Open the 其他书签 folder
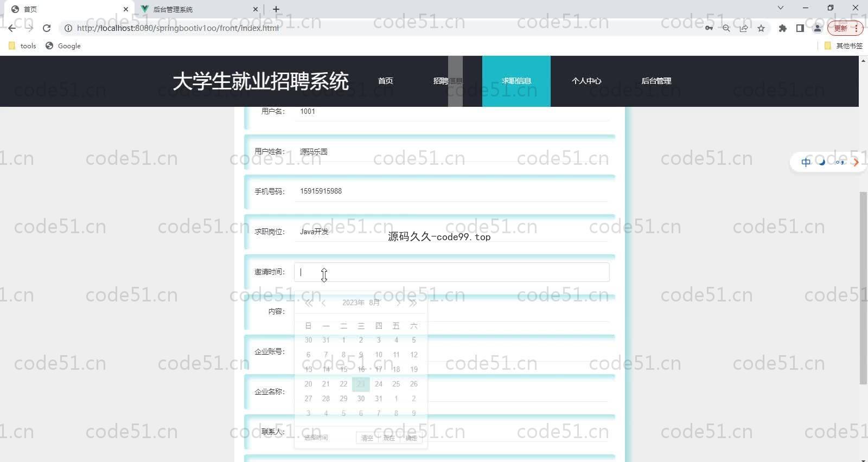868x462 pixels. (x=844, y=46)
